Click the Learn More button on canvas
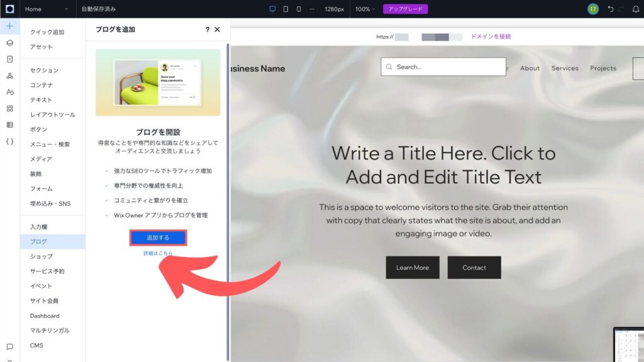Screen dimensions: 644x362 pos(413,267)
